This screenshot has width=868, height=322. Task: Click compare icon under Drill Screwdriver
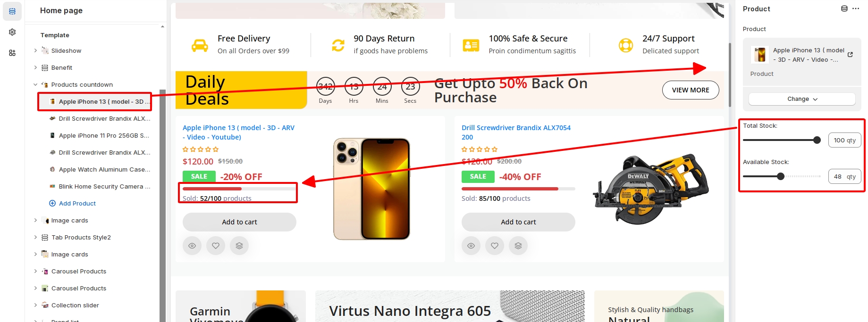pos(518,246)
